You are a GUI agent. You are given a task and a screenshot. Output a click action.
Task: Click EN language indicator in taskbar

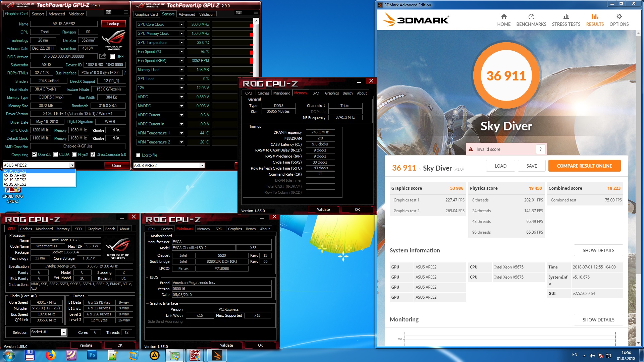click(x=575, y=355)
